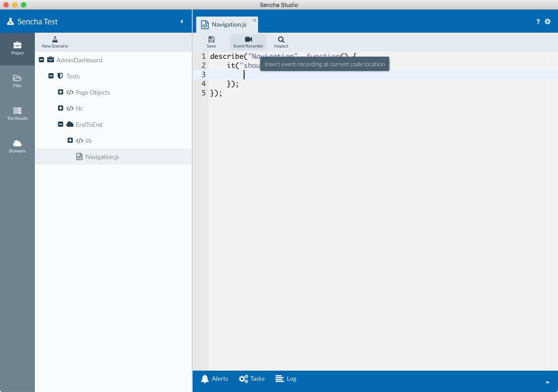This screenshot has height=392, width=558.
Task: Click the describe keyword on line 1
Action: pos(227,56)
